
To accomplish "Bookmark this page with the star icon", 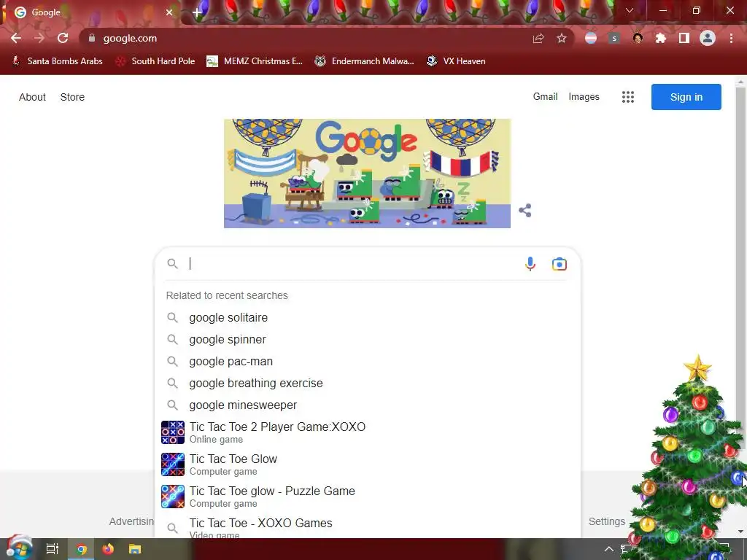I will 562,38.
